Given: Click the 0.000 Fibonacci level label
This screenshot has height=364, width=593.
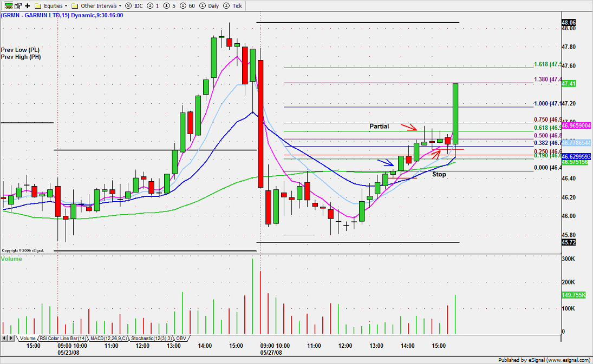Looking at the screenshot, I should pos(548,168).
